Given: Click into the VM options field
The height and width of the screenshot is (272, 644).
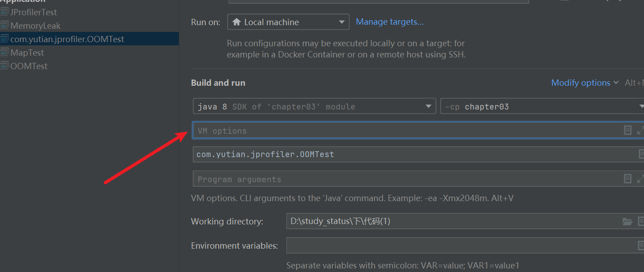Looking at the screenshot, I should pyautogui.click(x=403, y=131).
